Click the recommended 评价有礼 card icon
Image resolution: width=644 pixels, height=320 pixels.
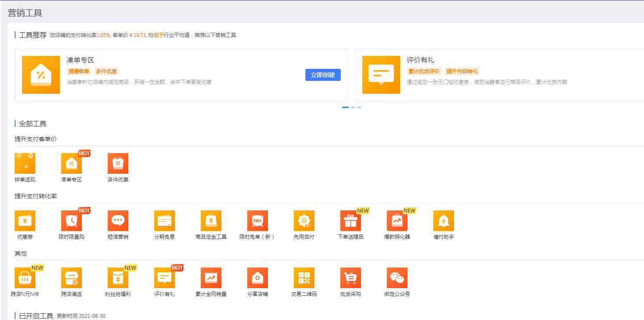click(x=381, y=75)
